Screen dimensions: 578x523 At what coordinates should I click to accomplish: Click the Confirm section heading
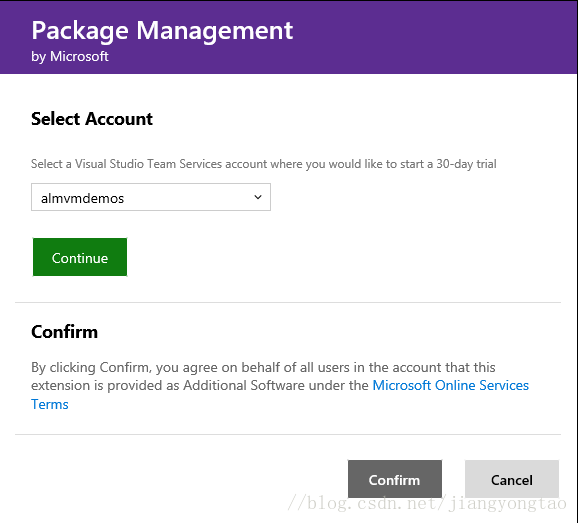(65, 332)
